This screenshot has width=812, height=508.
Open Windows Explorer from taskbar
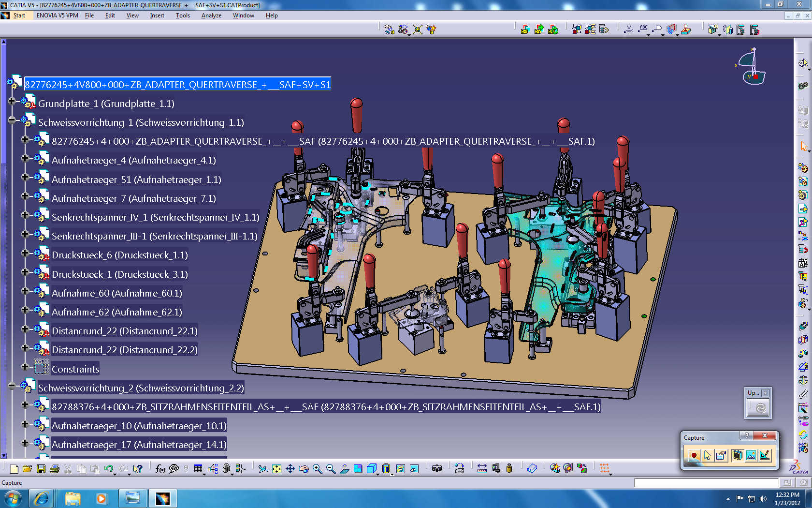coord(72,498)
